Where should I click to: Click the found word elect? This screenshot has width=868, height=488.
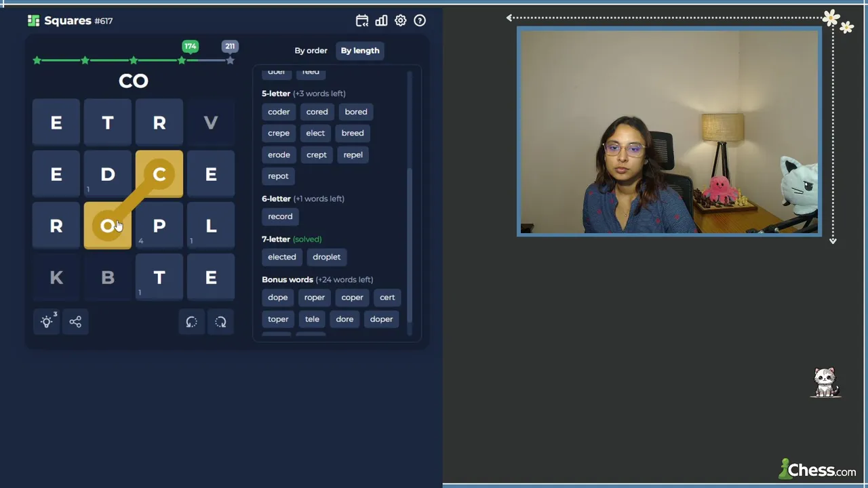pos(315,133)
